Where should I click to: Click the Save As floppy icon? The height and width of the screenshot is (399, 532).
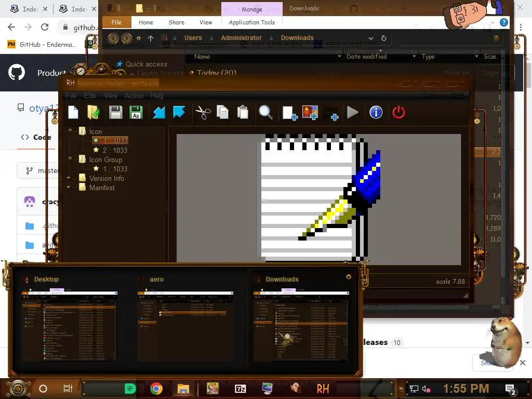(x=136, y=112)
